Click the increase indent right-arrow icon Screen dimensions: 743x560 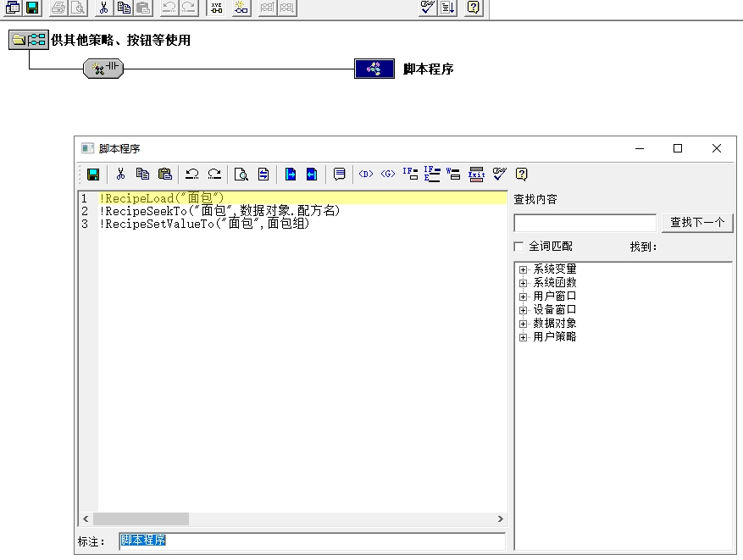(291, 174)
